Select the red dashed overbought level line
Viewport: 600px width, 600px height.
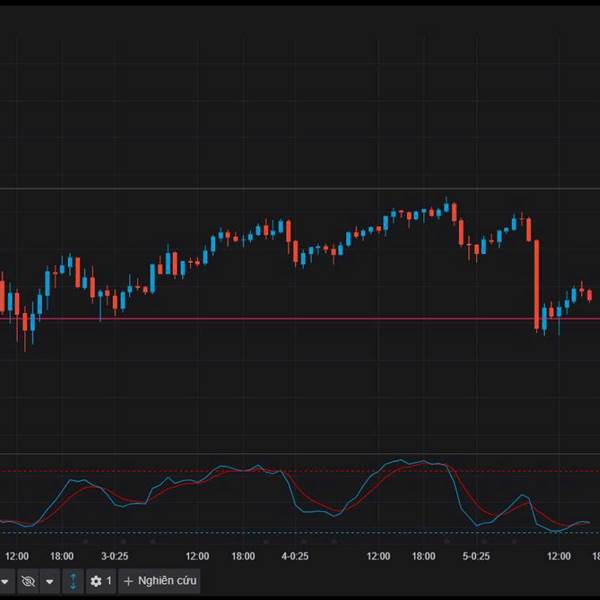(x=300, y=471)
